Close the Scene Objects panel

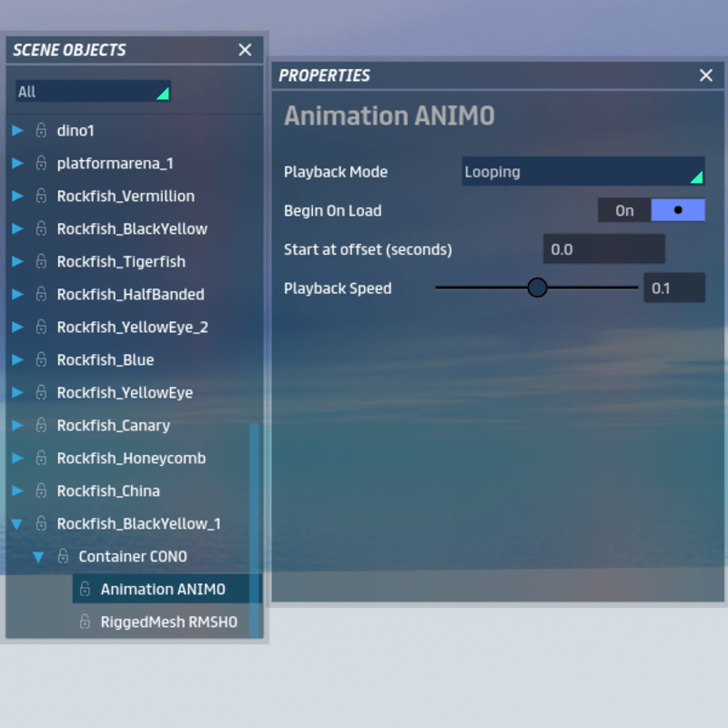click(x=245, y=50)
